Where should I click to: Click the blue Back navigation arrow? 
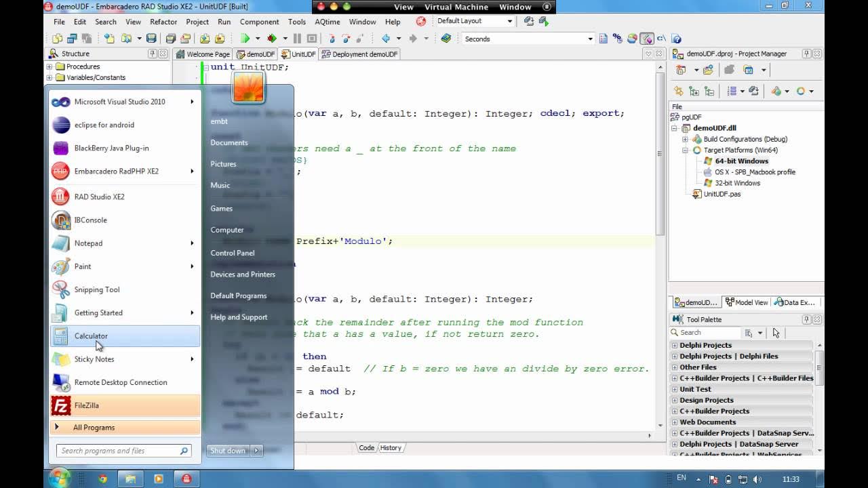[386, 39]
